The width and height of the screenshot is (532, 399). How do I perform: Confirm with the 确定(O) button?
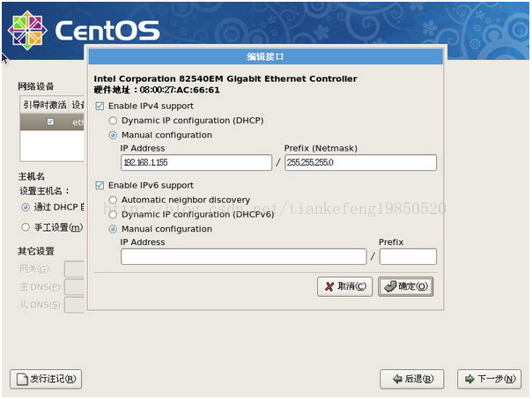[x=406, y=286]
